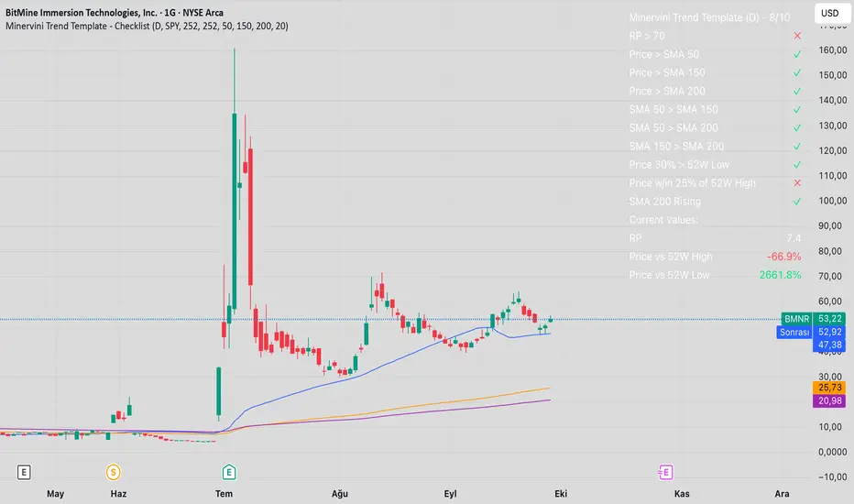Image resolution: width=854 pixels, height=504 pixels.
Task: Open the USD currency selector
Action: [829, 14]
